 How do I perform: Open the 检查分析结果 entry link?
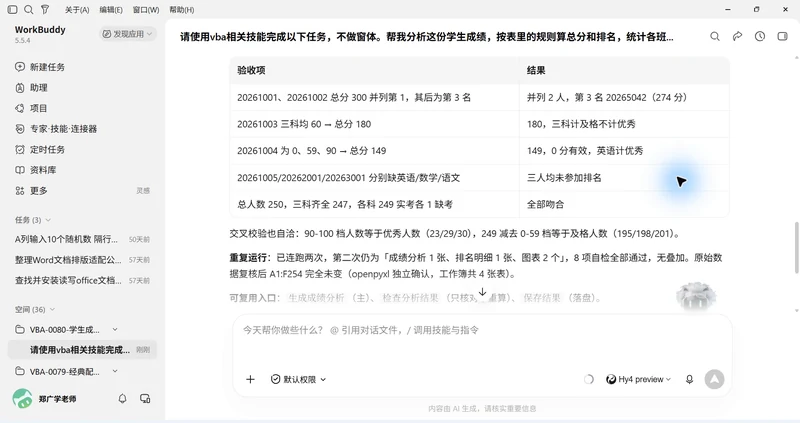[x=410, y=297]
